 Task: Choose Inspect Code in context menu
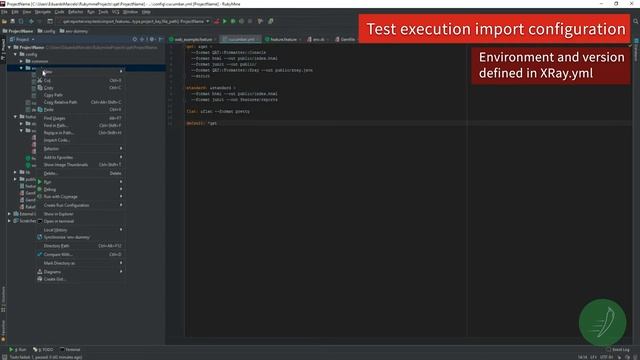pos(80,140)
